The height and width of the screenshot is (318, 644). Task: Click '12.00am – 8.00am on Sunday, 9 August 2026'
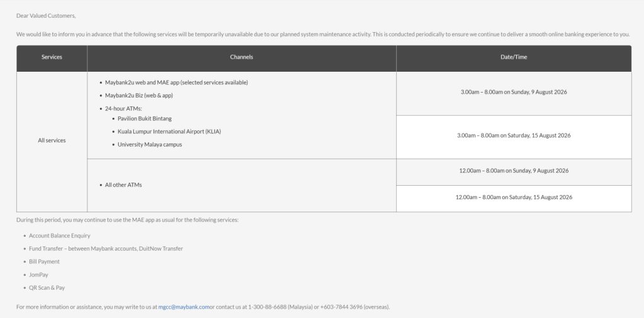pos(514,171)
